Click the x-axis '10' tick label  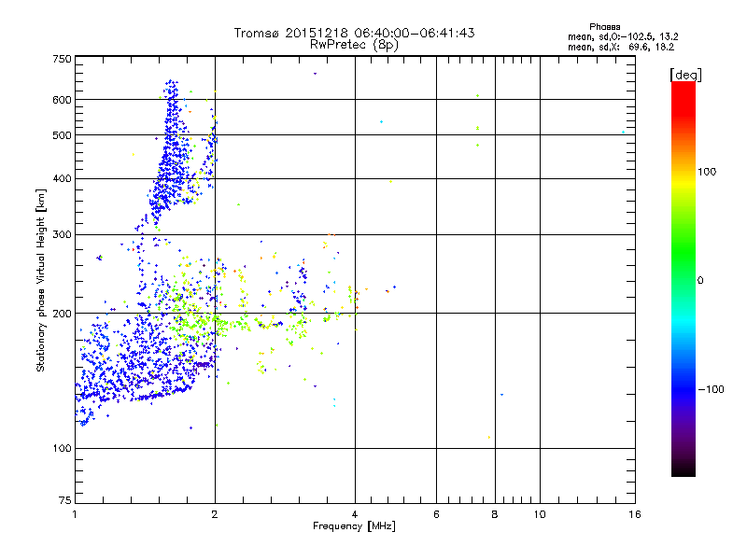tap(540, 514)
